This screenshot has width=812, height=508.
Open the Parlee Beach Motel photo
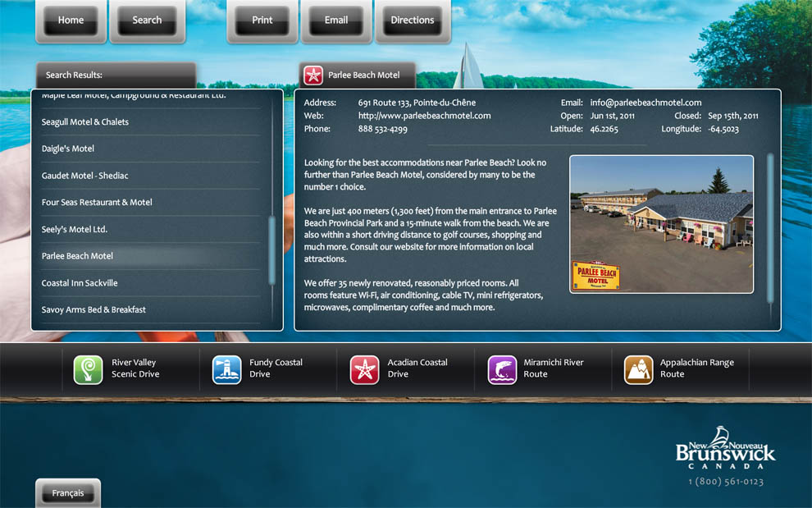click(x=662, y=224)
